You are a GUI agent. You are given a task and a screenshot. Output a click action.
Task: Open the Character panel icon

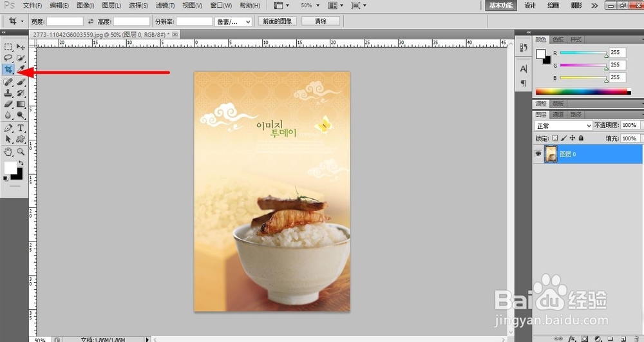pyautogui.click(x=523, y=69)
